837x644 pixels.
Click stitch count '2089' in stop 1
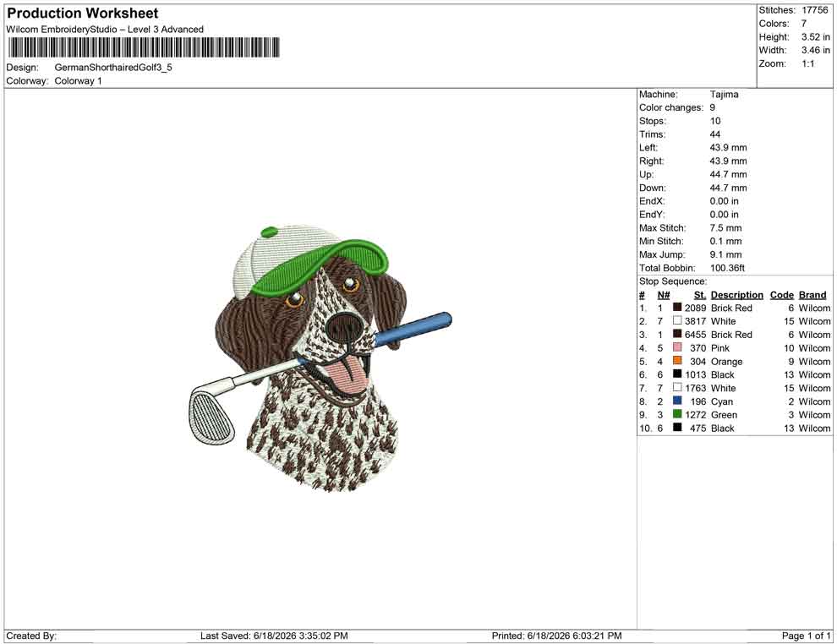pyautogui.click(x=696, y=308)
